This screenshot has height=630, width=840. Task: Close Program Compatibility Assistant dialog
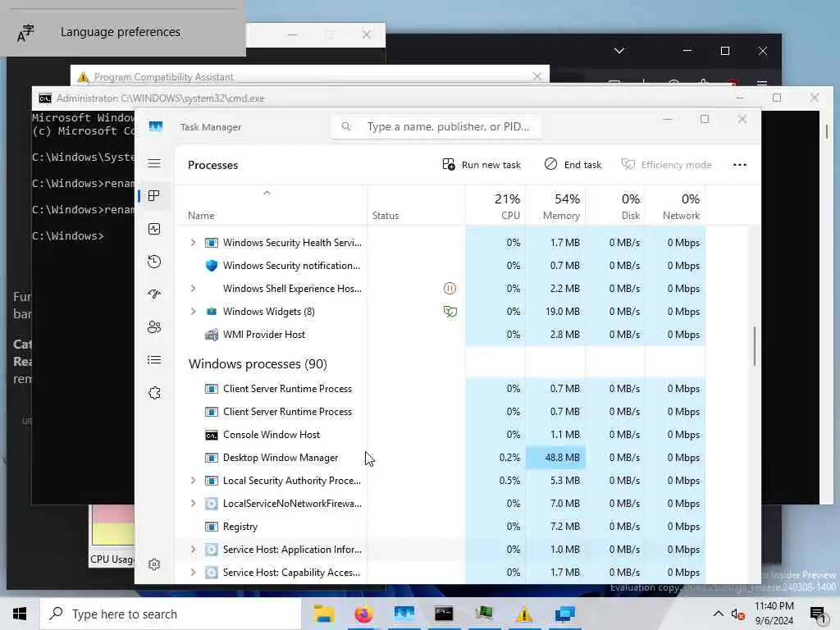(x=536, y=76)
